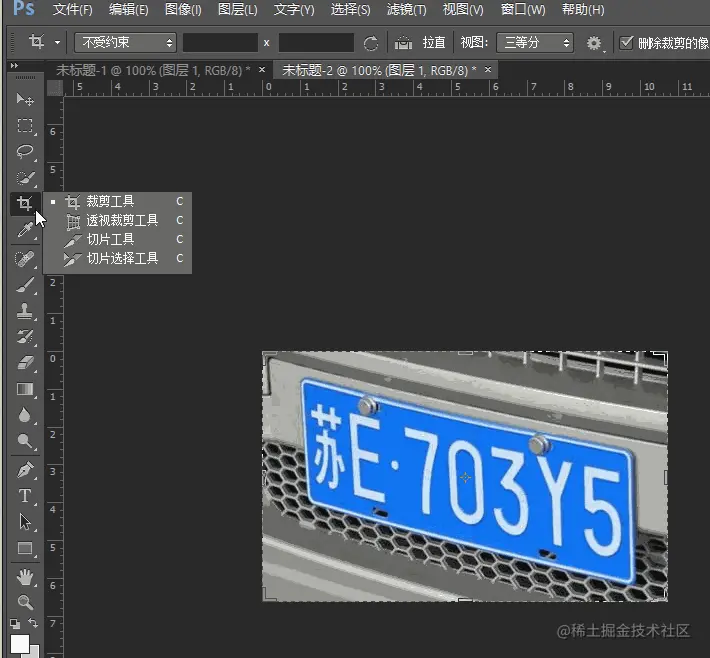Image resolution: width=710 pixels, height=658 pixels.
Task: Select the Move tool
Action: [25, 99]
